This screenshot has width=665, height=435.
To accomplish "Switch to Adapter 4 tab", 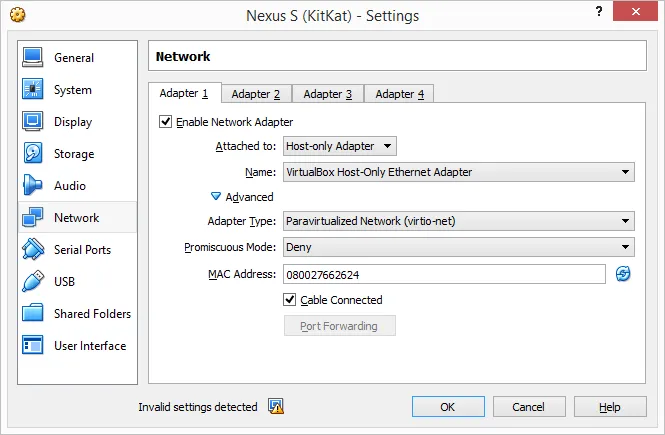I will point(400,94).
